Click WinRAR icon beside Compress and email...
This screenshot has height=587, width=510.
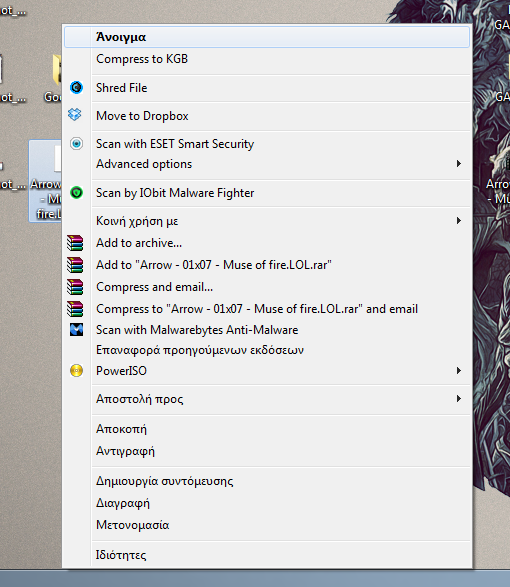75,287
